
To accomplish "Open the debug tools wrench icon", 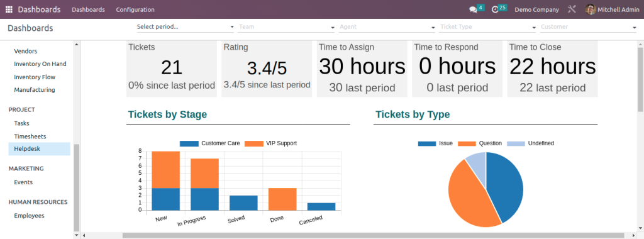I will coord(572,9).
